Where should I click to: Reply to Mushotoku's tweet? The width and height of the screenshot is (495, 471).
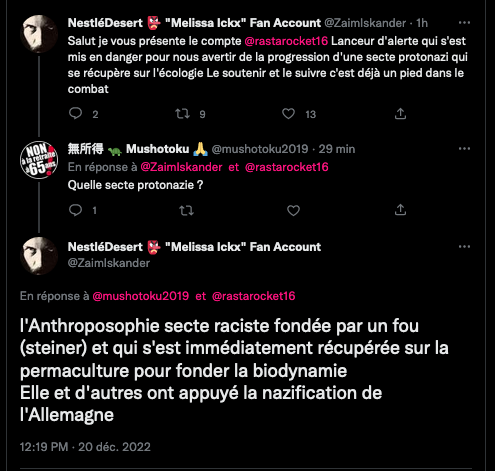pyautogui.click(x=75, y=210)
